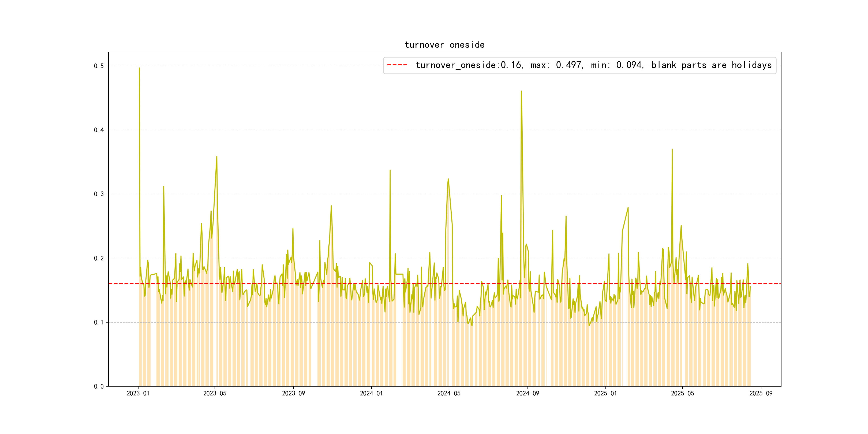Click the 0.5 y-axis tick label
The image size is (868, 434).
(99, 66)
